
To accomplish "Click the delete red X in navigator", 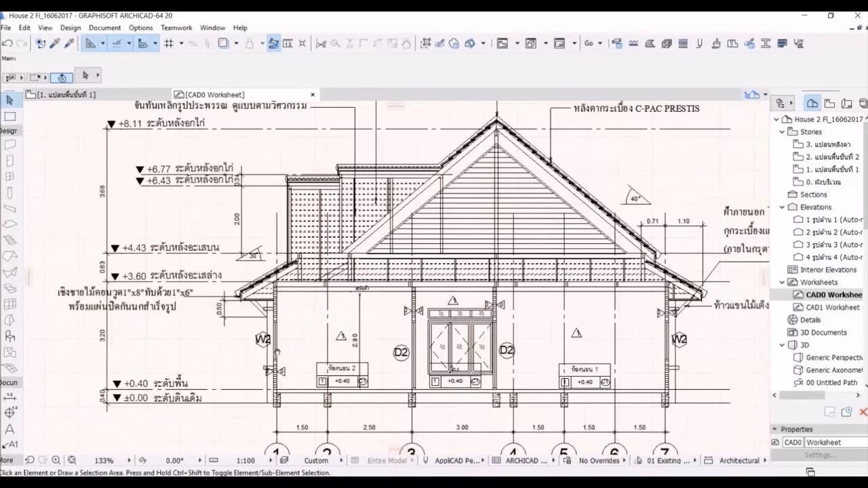I will tap(863, 411).
